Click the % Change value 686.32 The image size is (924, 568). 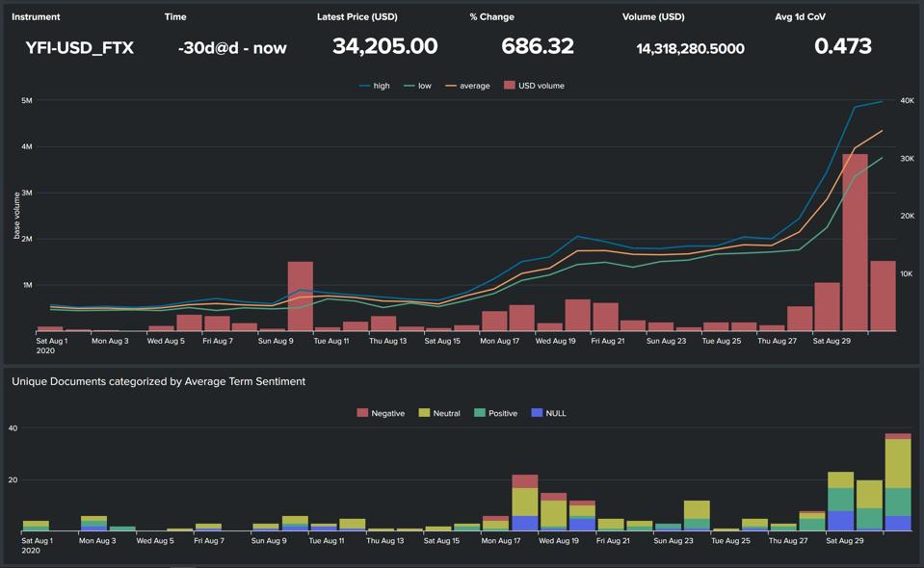coord(538,46)
